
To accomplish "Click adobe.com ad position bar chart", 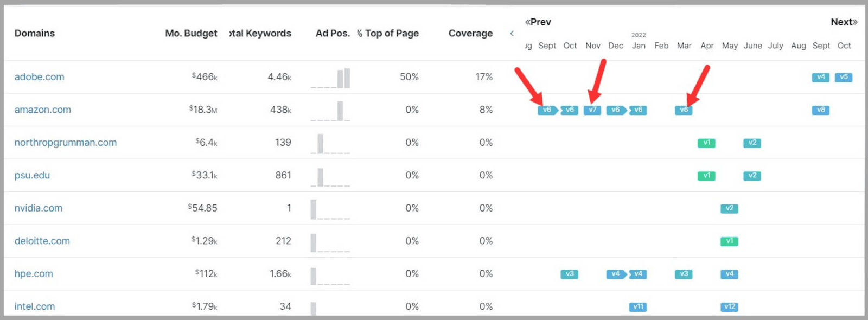I will pyautogui.click(x=330, y=78).
